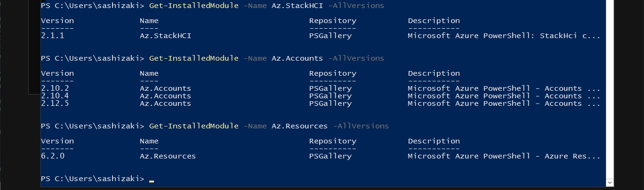Click the blinking cursor at the last prompt
This screenshot has width=644, height=190.
pyautogui.click(x=151, y=180)
